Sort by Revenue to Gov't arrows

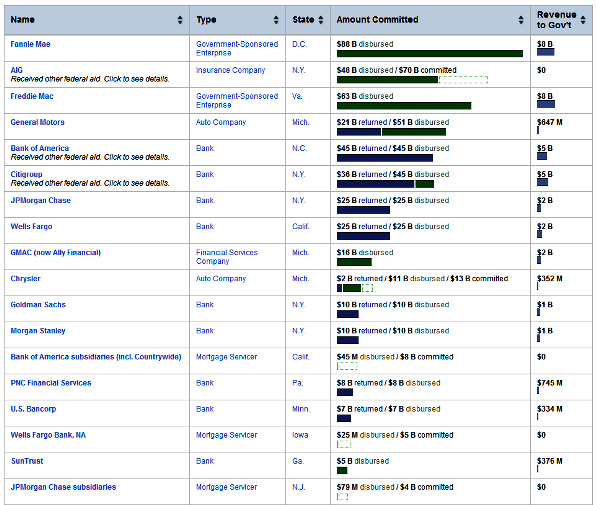pos(583,20)
